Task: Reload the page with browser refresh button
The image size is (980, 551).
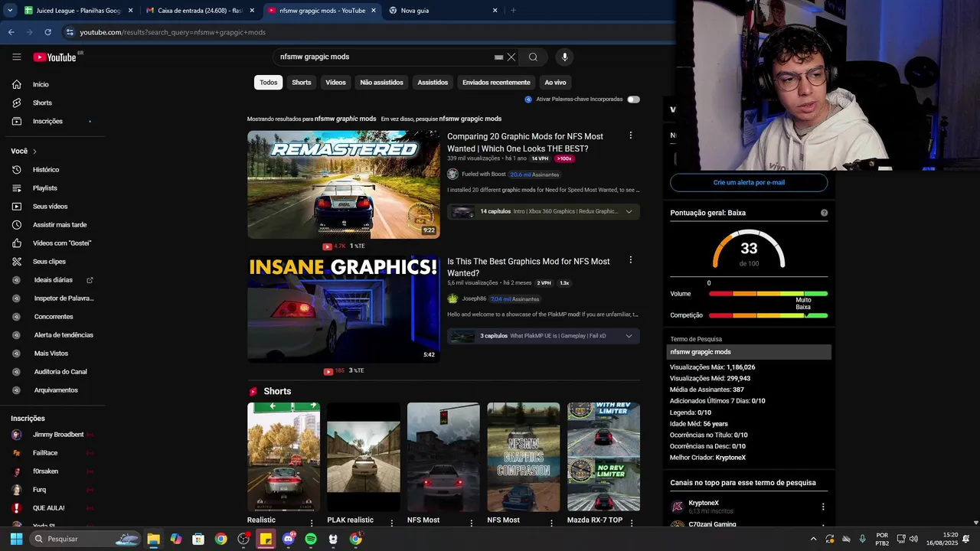Action: [47, 32]
